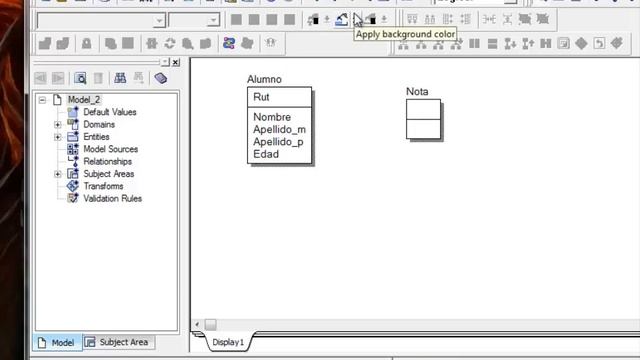Click the back arrow in Model Explorer toolbar

[x=40, y=78]
